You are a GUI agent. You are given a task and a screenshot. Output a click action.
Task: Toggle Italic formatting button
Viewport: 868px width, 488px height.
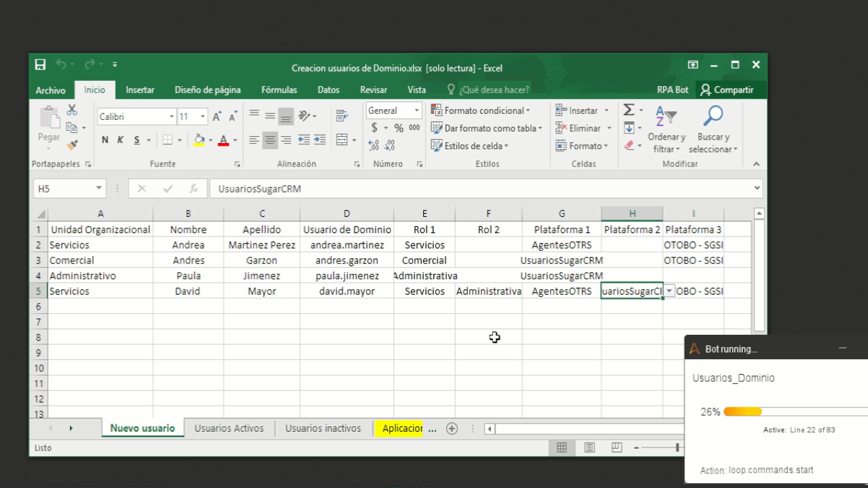tap(121, 140)
